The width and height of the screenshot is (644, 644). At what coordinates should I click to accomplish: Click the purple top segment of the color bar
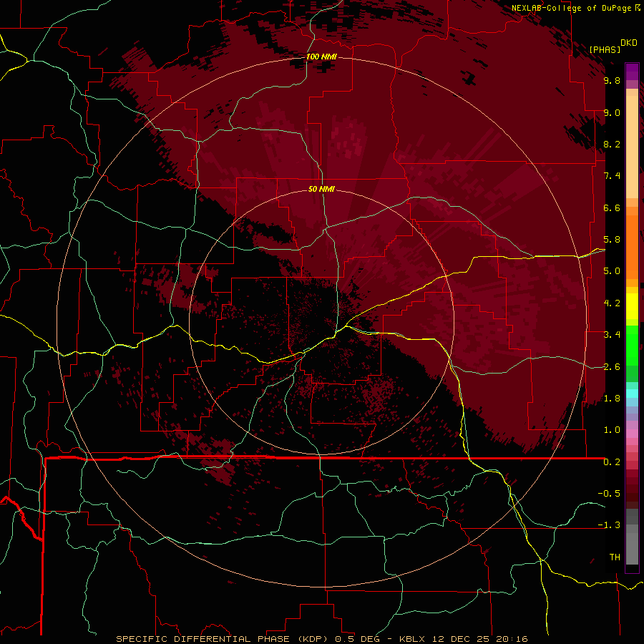click(632, 72)
